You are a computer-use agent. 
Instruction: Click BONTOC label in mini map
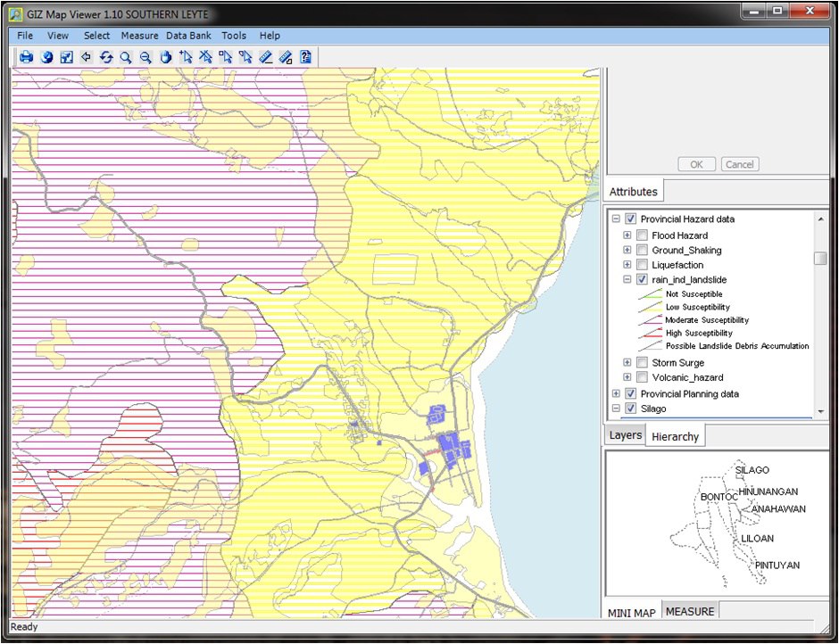coord(719,497)
